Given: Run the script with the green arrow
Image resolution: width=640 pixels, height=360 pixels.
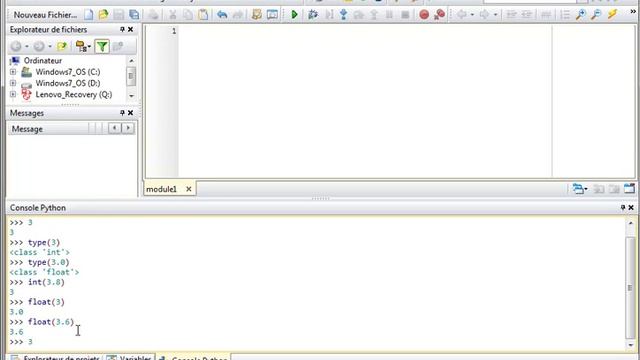Looking at the screenshot, I should (294, 15).
